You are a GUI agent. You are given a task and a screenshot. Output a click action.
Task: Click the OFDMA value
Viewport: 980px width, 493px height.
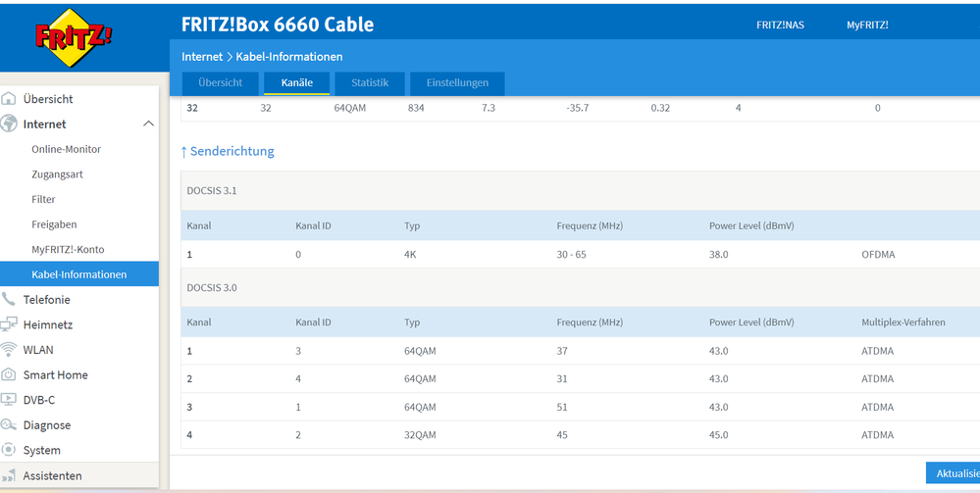pyautogui.click(x=878, y=254)
